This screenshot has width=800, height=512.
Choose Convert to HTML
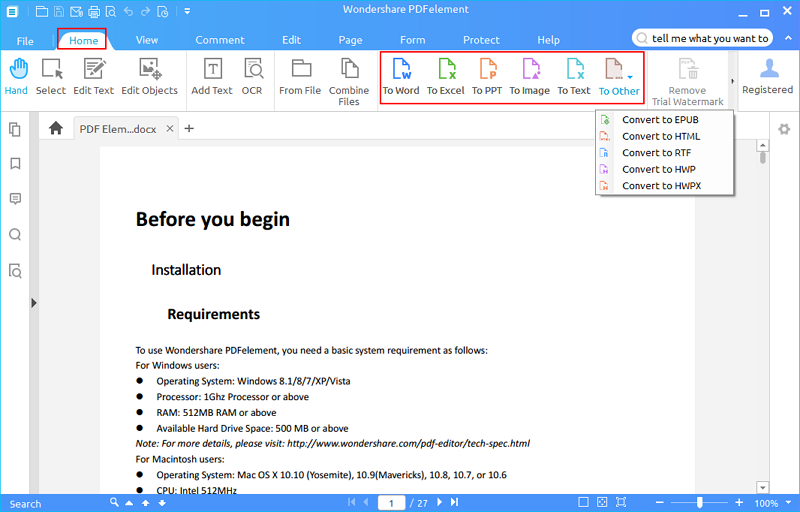click(665, 136)
